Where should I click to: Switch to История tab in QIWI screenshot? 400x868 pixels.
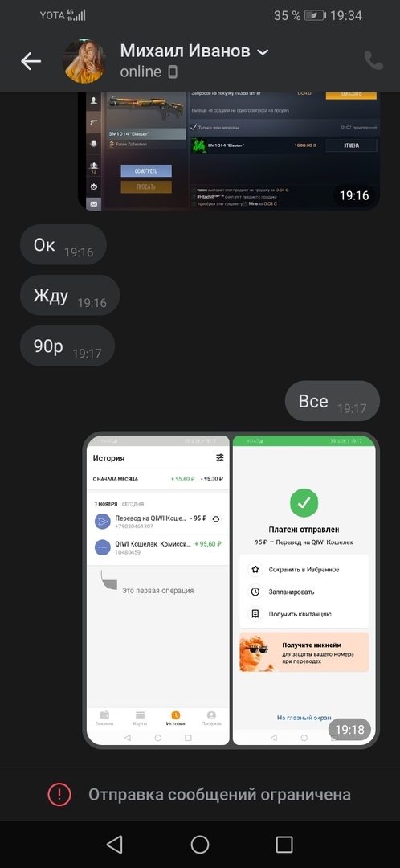[176, 718]
